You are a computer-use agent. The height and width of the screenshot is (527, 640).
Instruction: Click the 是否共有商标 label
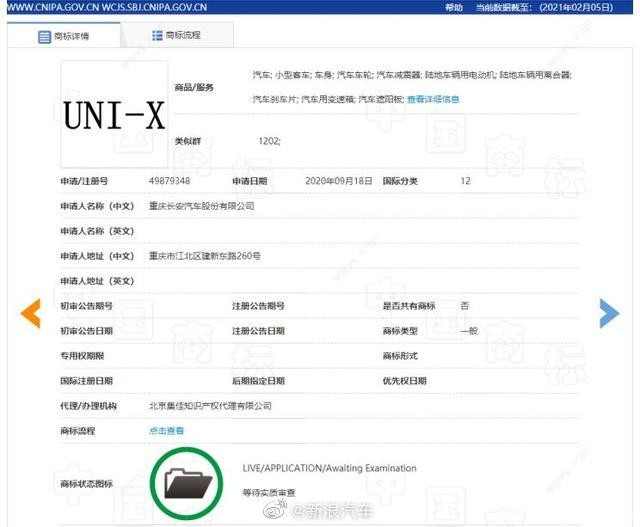click(x=409, y=306)
